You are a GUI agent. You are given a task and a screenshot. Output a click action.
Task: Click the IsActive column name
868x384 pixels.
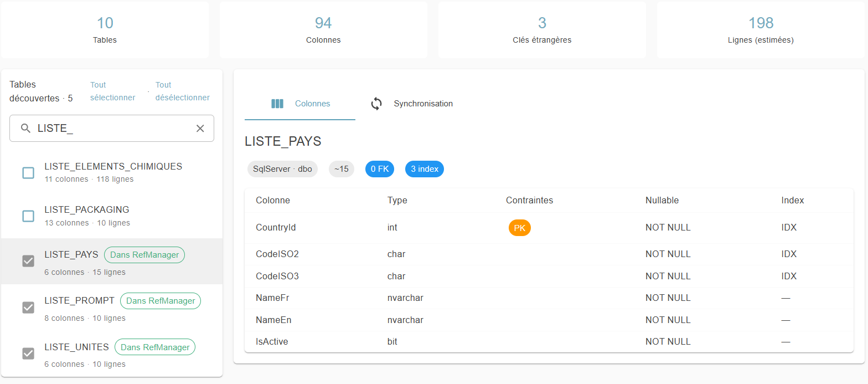[x=272, y=341]
